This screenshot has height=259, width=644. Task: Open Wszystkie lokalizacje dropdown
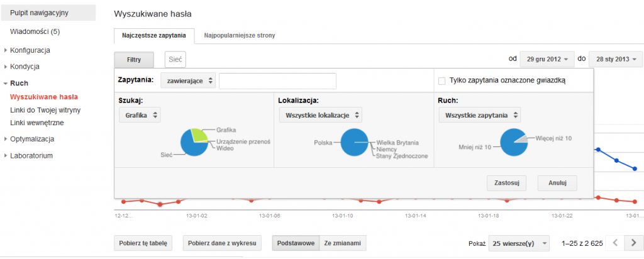tap(320, 115)
